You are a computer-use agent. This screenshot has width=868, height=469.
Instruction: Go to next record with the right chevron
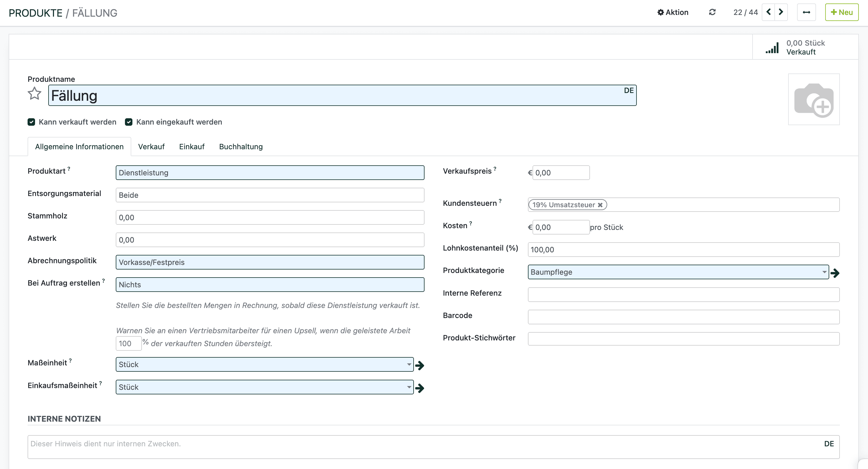[x=781, y=12]
